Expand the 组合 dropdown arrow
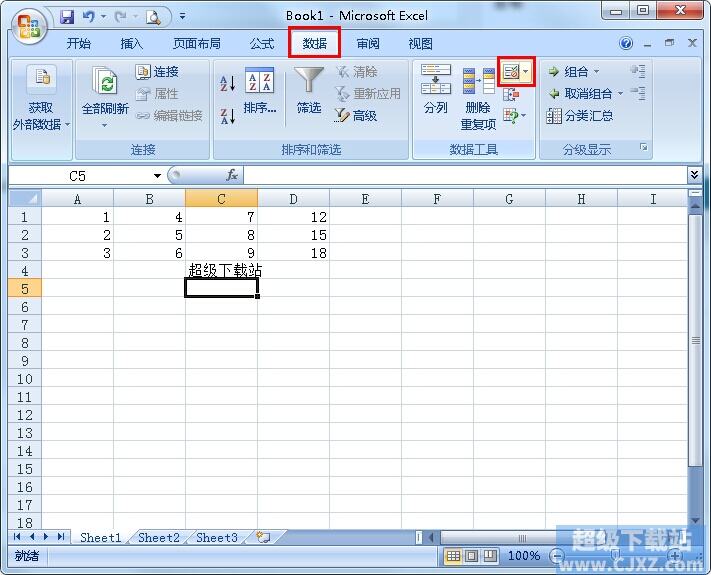 pos(597,72)
